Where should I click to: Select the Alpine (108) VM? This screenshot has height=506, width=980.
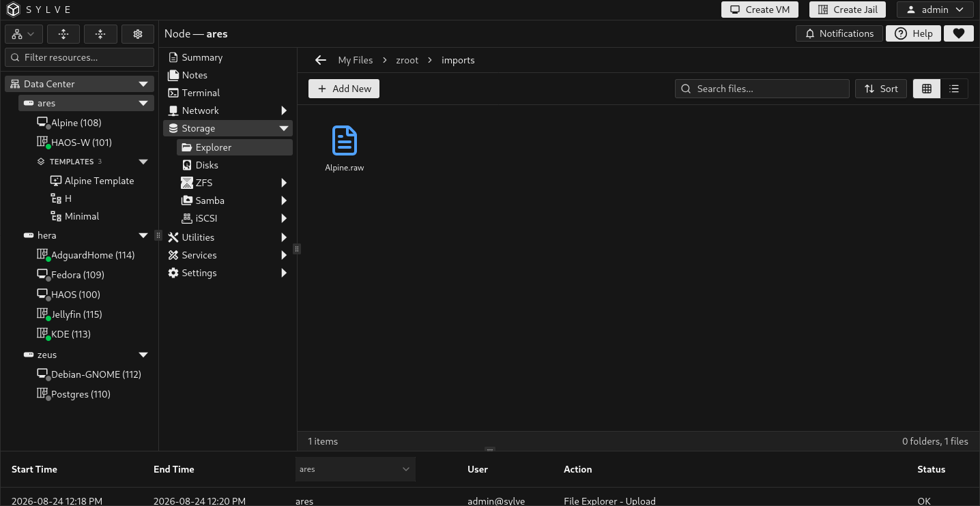click(x=76, y=123)
